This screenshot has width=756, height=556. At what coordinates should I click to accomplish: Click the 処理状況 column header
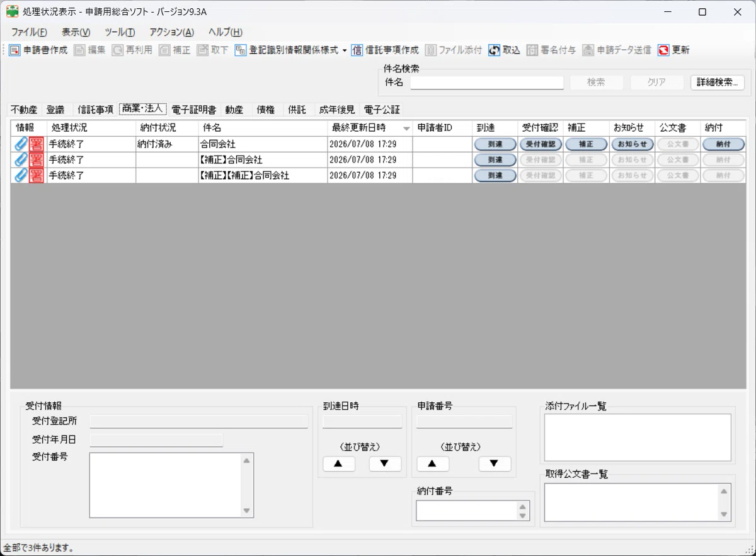click(x=91, y=127)
